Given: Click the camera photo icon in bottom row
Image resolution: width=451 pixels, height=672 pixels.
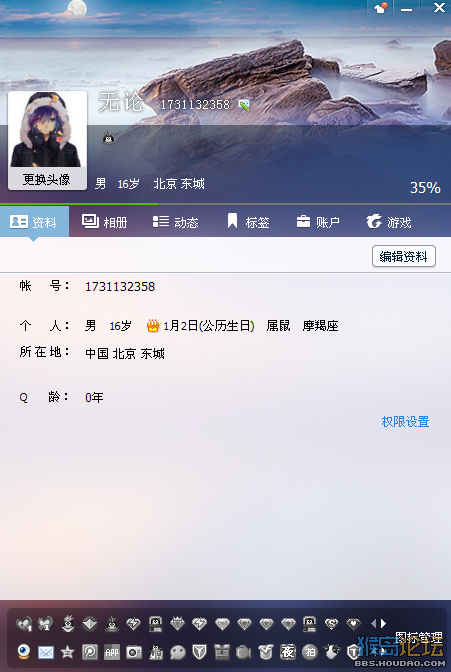Looking at the screenshot, I should coord(134,652).
